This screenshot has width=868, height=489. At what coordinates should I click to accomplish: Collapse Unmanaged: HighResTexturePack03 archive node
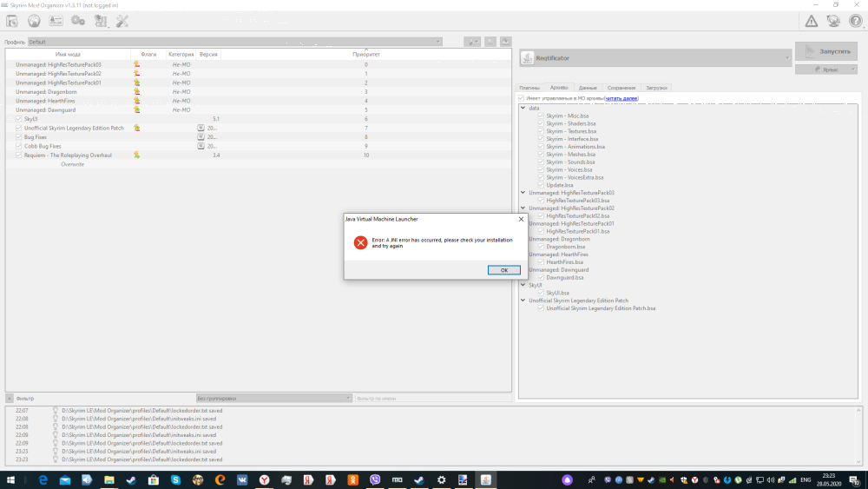(523, 193)
